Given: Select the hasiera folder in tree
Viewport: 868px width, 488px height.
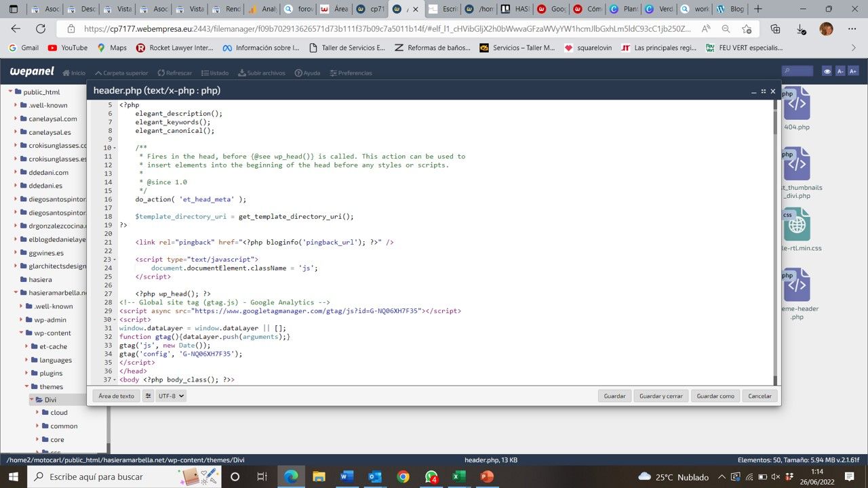Looking at the screenshot, I should click(x=37, y=279).
